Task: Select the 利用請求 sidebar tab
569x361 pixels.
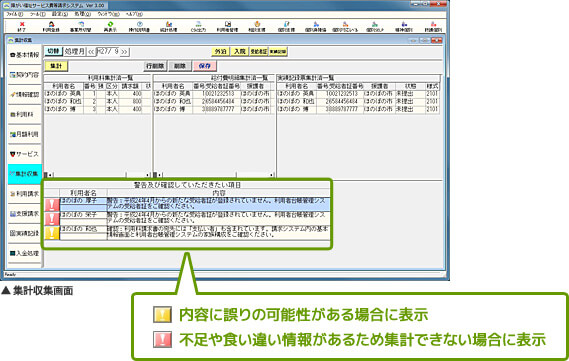Action: click(25, 194)
